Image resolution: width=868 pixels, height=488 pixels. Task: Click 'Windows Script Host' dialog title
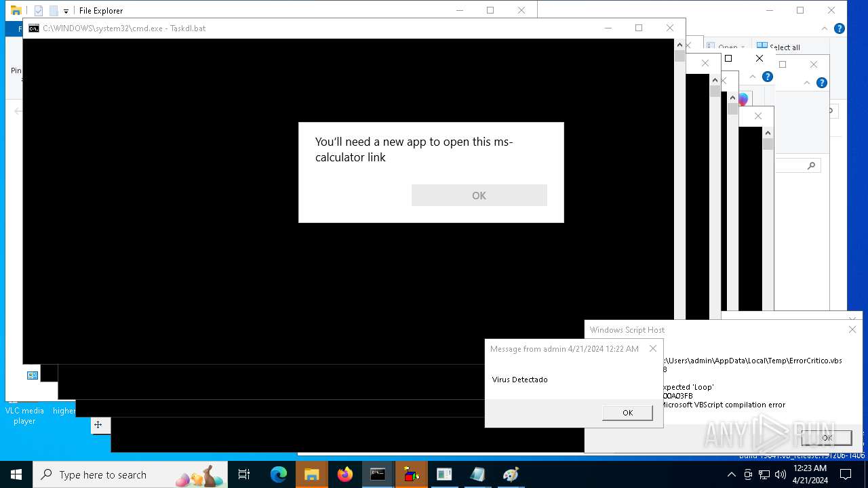[627, 330]
